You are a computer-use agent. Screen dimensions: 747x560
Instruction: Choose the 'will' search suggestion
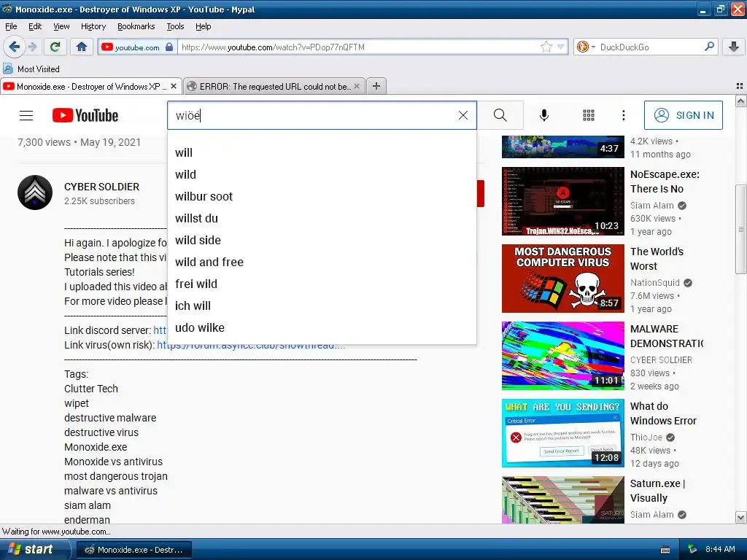pos(322,153)
